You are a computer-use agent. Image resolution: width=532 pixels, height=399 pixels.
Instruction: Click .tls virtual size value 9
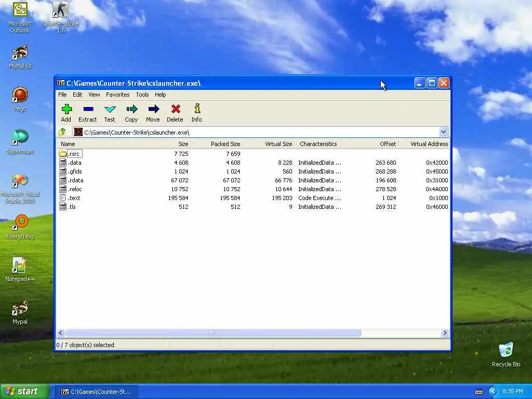(x=290, y=207)
